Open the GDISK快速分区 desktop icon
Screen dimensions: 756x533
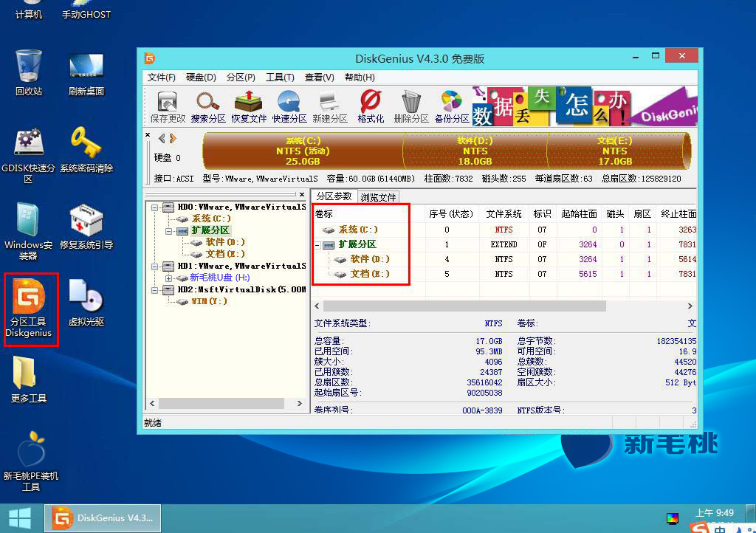point(29,155)
